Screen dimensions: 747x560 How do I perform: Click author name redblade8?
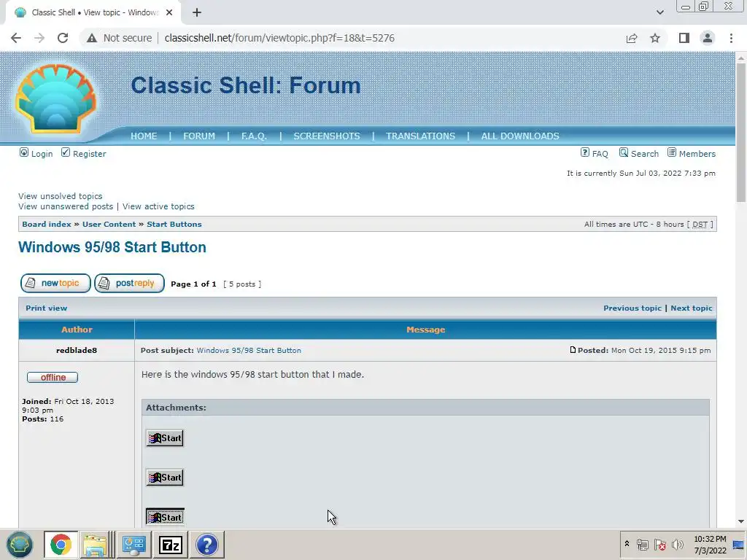pyautogui.click(x=77, y=351)
